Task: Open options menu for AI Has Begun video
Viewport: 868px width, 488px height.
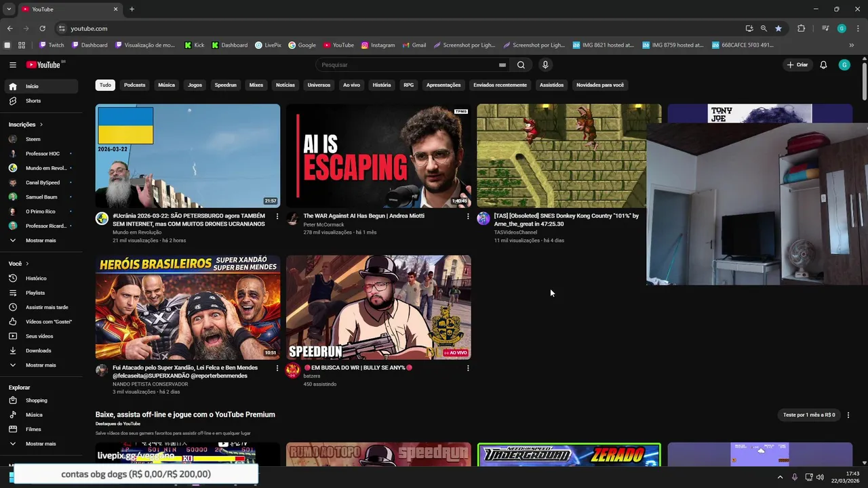Action: [x=467, y=216]
